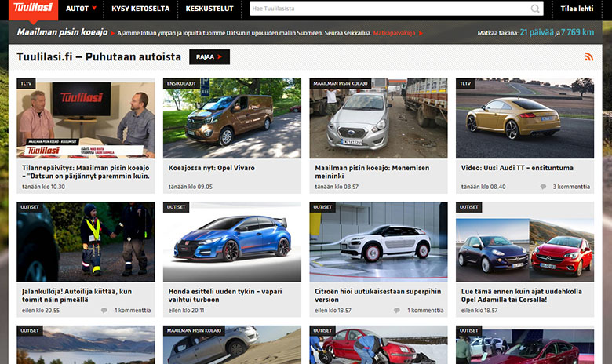The width and height of the screenshot is (612, 364).
Task: Open '1 kommenttia' on Citroën card
Action: (x=425, y=311)
